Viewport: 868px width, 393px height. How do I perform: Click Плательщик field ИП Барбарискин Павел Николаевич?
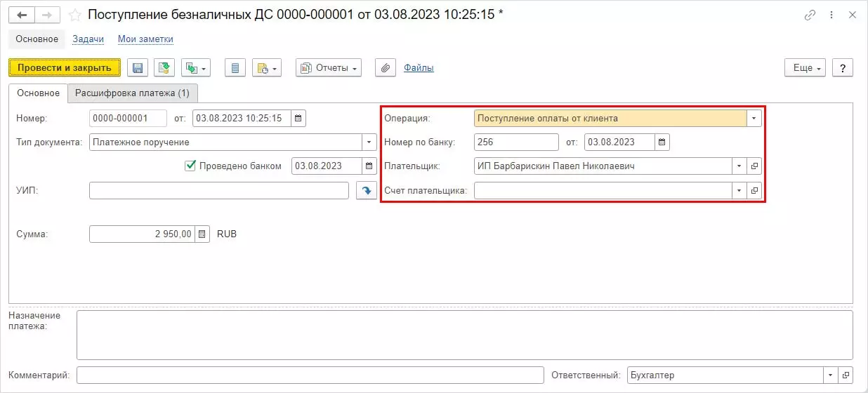603,166
